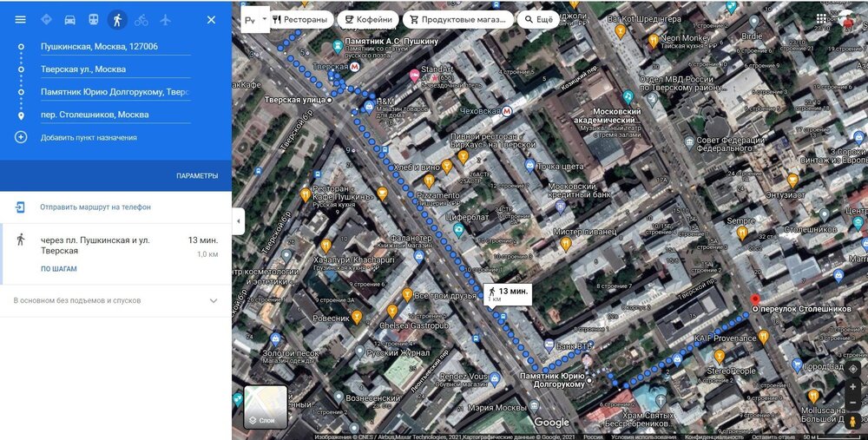This screenshot has width=868, height=440.
Task: Click the Все твои друзья bar marker
Action: [407, 294]
